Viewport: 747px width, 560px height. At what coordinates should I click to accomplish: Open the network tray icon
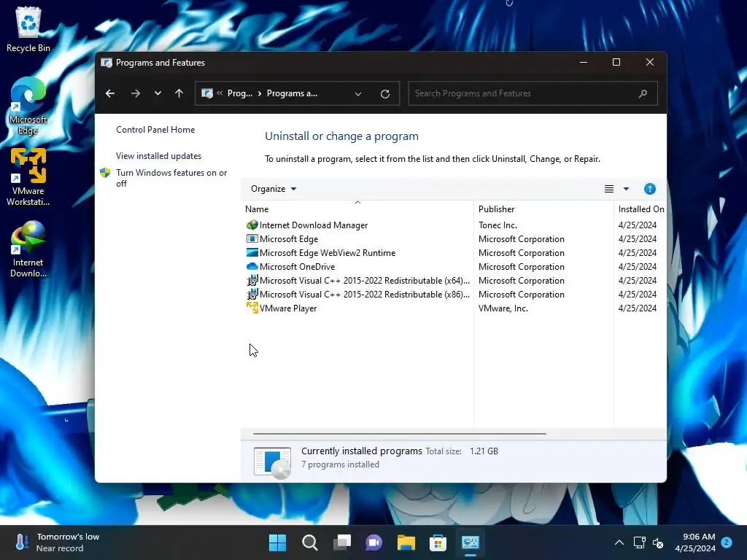[x=639, y=542]
